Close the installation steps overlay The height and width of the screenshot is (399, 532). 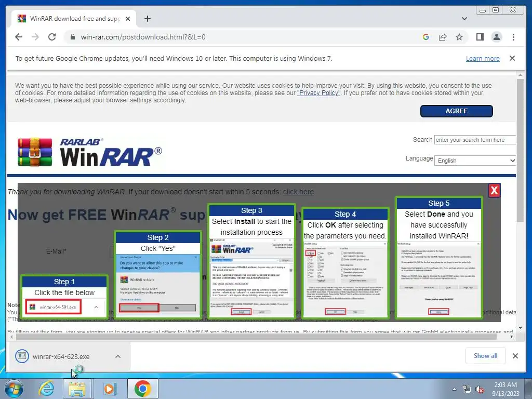point(495,190)
